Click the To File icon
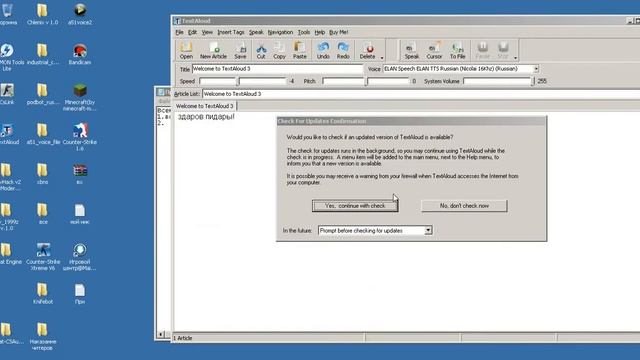 pos(458,51)
